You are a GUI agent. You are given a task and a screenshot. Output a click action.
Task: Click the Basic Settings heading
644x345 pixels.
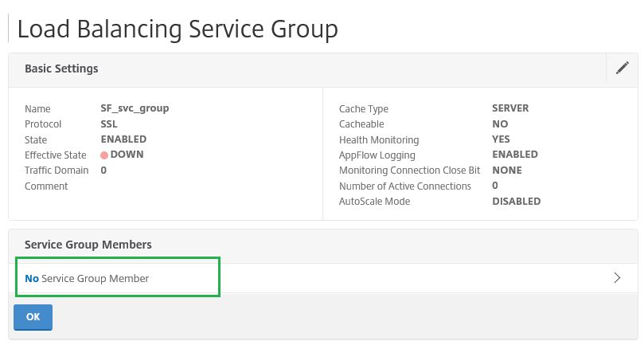[x=61, y=69]
